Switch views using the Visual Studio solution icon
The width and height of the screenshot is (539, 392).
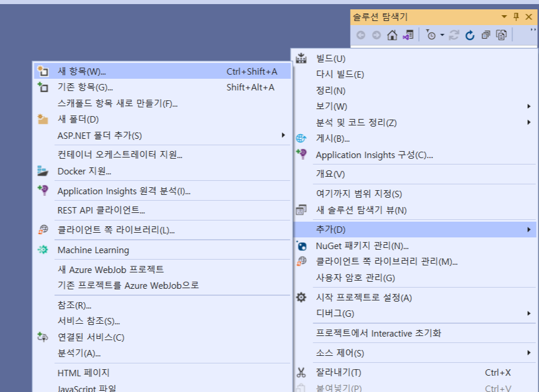pyautogui.click(x=408, y=35)
